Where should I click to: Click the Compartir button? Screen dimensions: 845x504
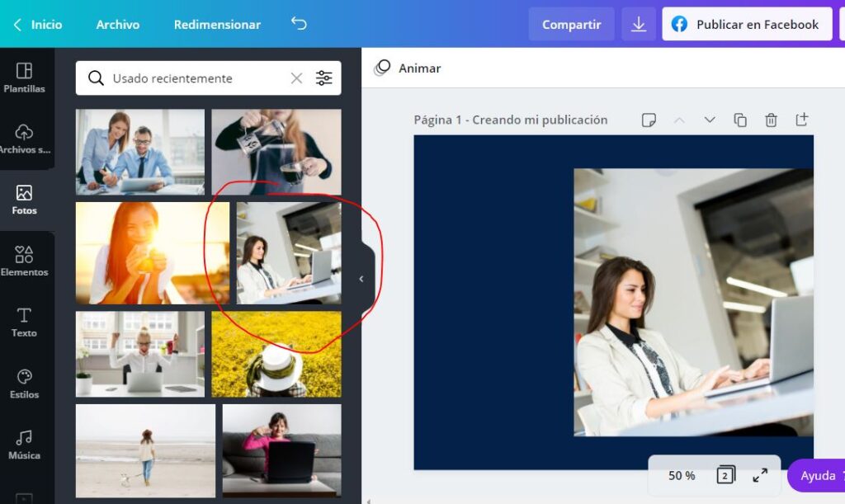(571, 25)
